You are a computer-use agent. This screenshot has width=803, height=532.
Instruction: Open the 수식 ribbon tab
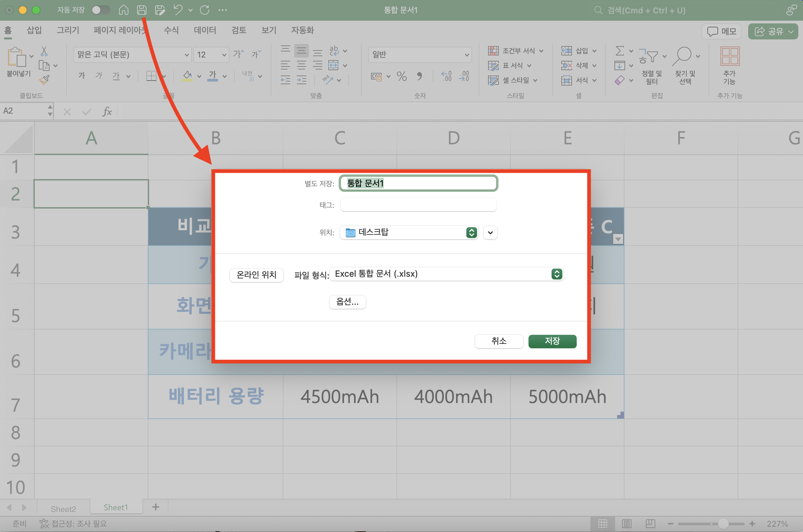tap(171, 30)
